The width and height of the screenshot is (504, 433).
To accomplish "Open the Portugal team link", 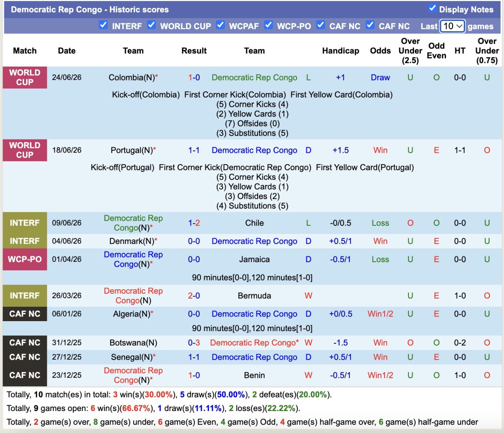I will click(132, 150).
